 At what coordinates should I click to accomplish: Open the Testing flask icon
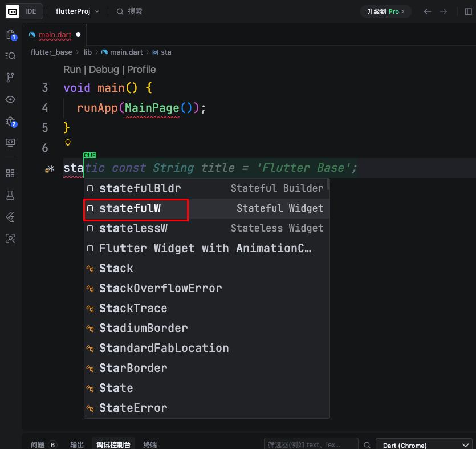tap(10, 195)
